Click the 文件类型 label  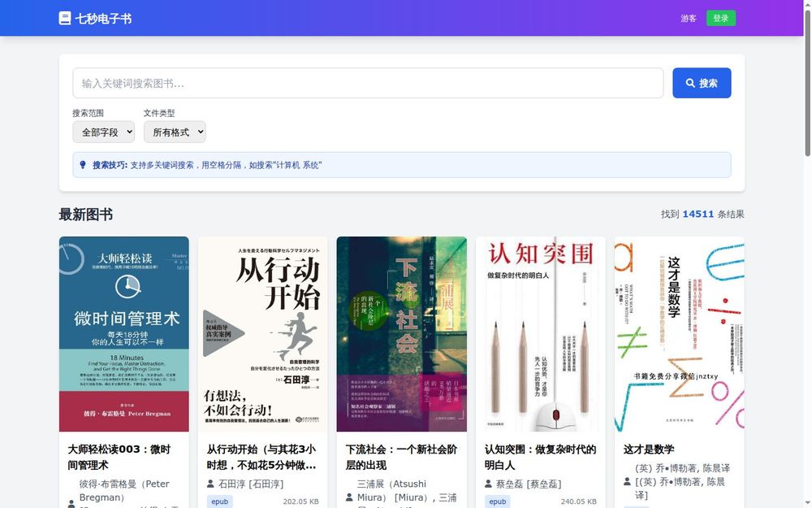point(159,113)
